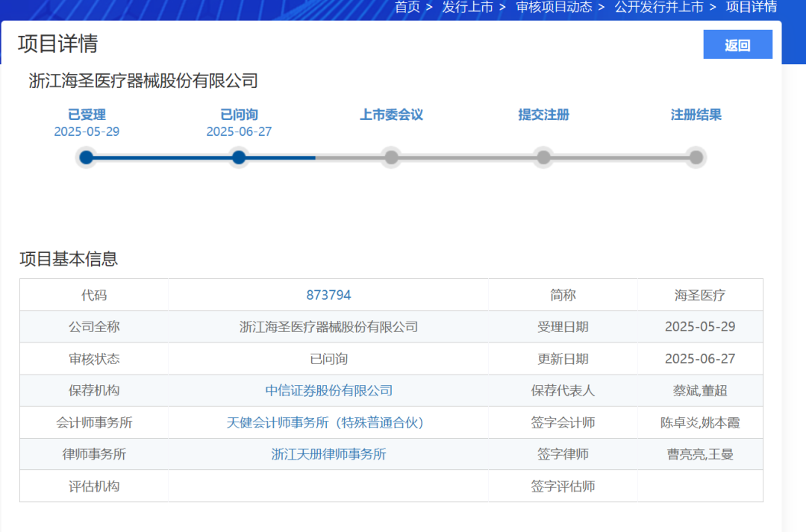
Task: Click the 蔡斌,董超 value cell
Action: click(700, 391)
